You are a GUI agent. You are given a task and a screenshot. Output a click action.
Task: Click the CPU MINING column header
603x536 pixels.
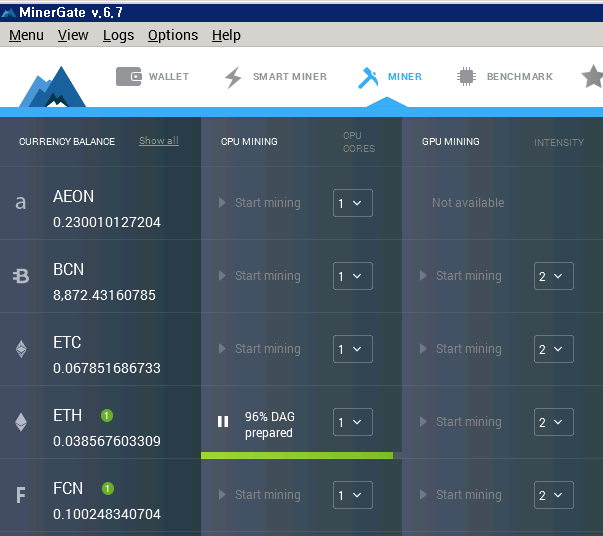[x=249, y=141]
